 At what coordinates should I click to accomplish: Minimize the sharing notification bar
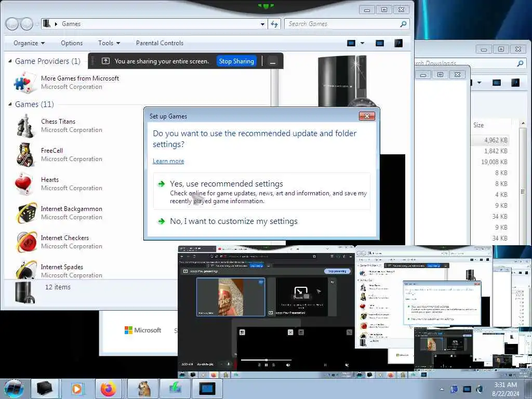tap(272, 61)
